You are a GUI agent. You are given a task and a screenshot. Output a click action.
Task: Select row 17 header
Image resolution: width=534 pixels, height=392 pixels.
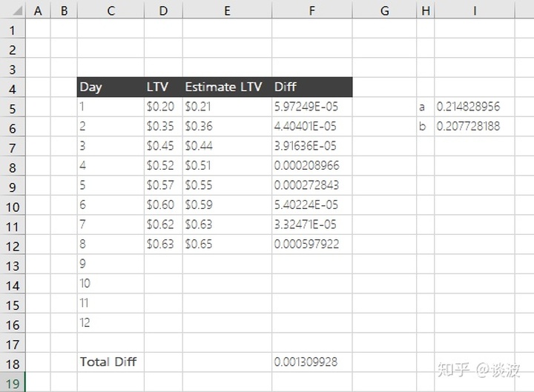[x=13, y=345]
